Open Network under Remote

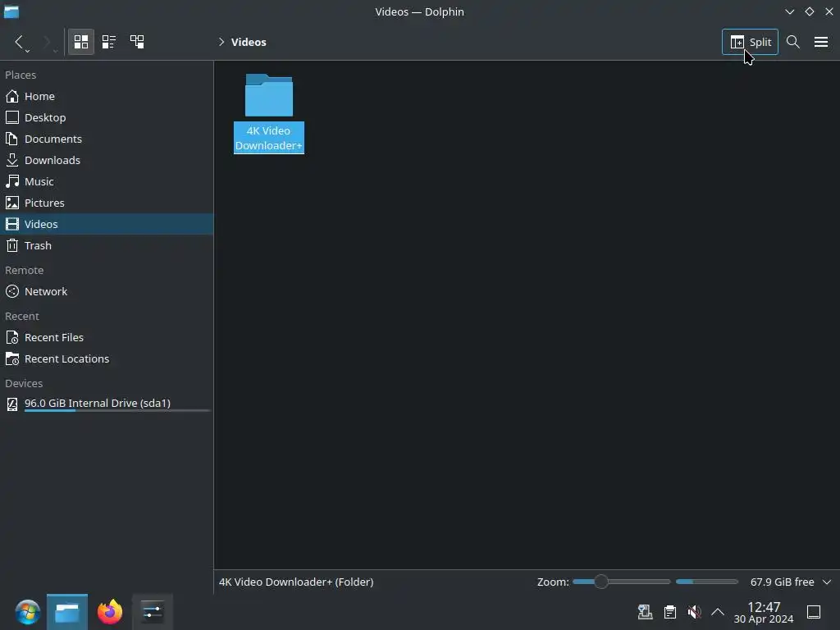point(107,291)
